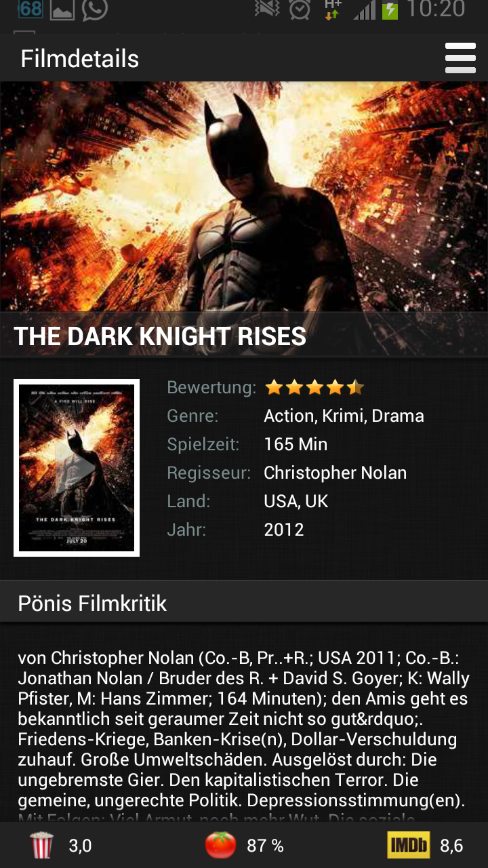
Task: Tap the 3,0 popcorn score
Action: 80,846
